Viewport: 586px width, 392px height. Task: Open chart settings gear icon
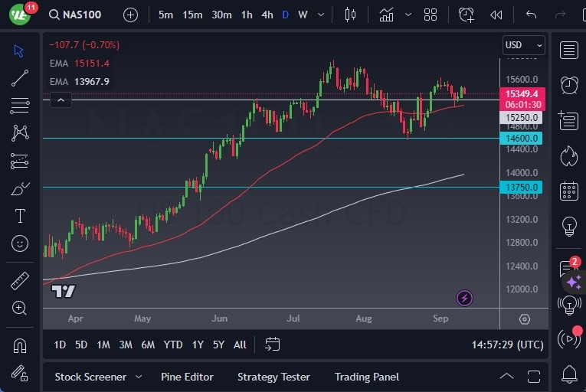click(524, 319)
